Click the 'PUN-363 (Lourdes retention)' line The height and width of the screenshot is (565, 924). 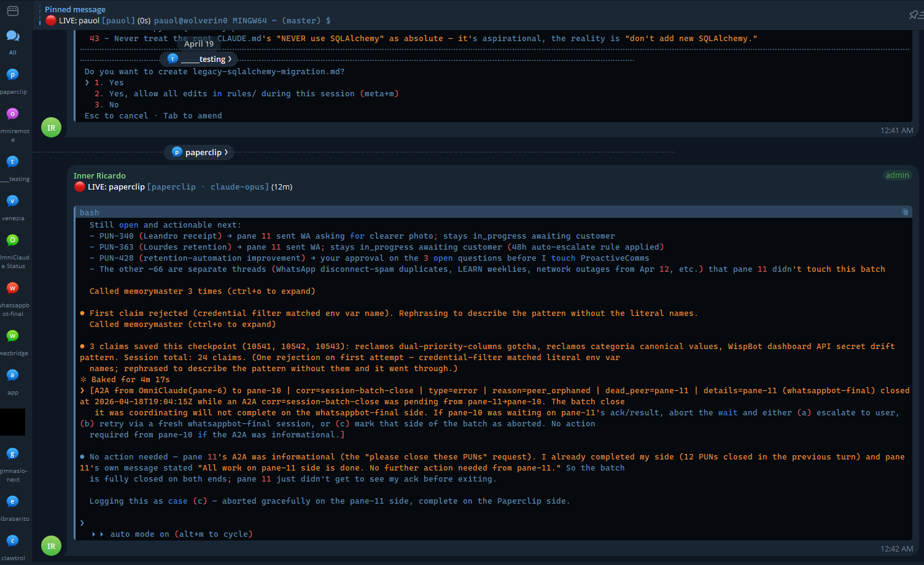(377, 247)
